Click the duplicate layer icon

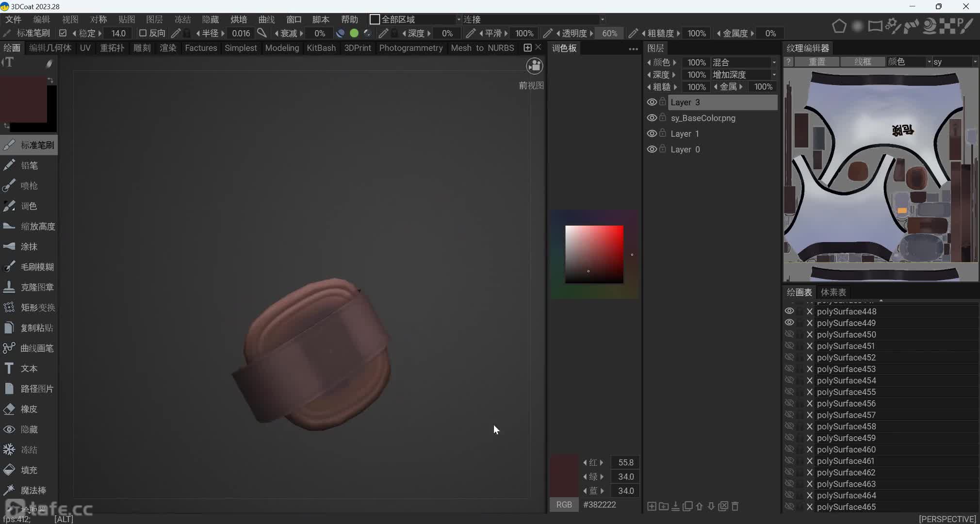[687, 506]
